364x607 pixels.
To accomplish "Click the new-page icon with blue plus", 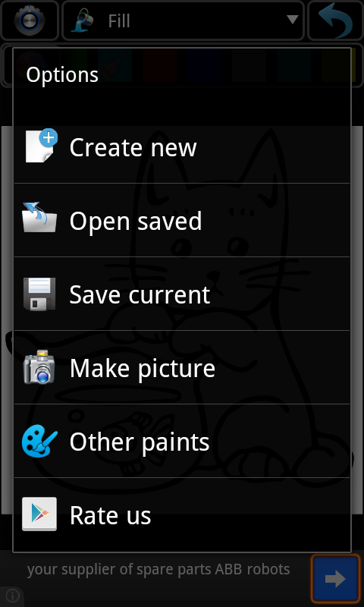I will click(42, 146).
